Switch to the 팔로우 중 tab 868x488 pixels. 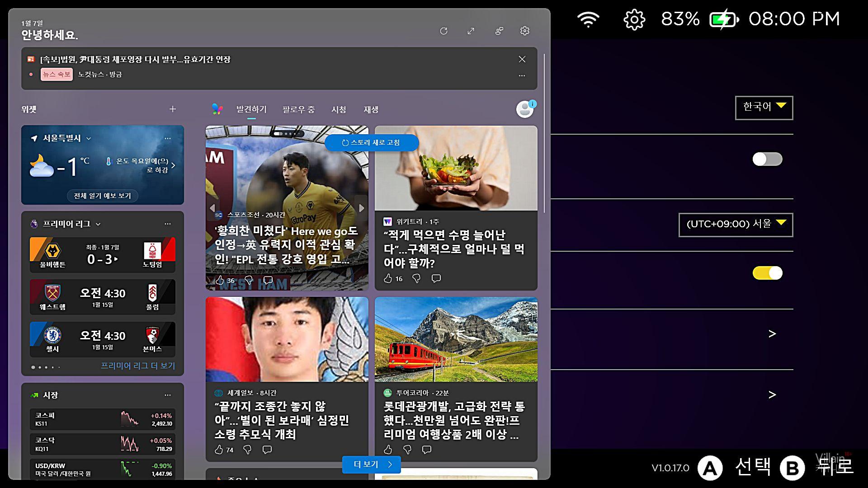pyautogui.click(x=298, y=109)
